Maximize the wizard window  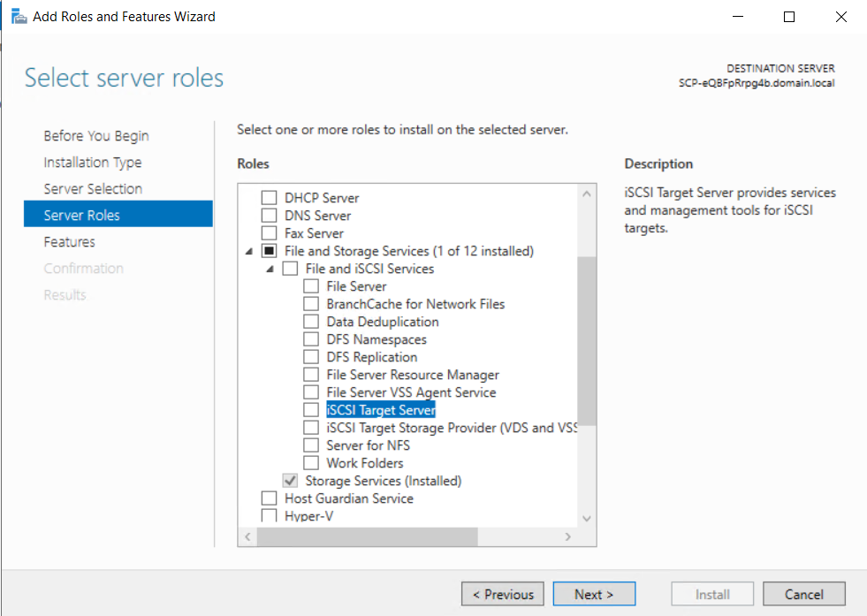coord(789,17)
